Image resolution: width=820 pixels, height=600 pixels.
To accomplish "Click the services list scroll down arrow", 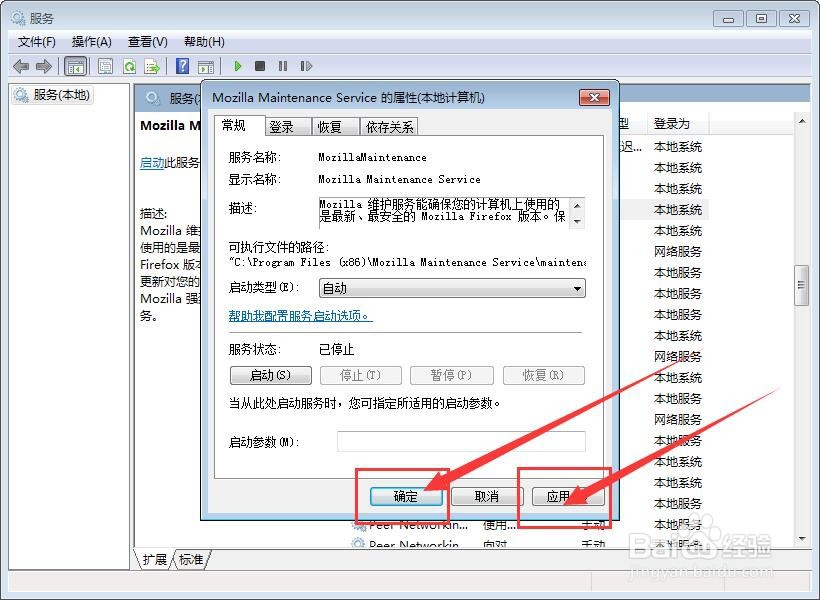I will [x=801, y=538].
